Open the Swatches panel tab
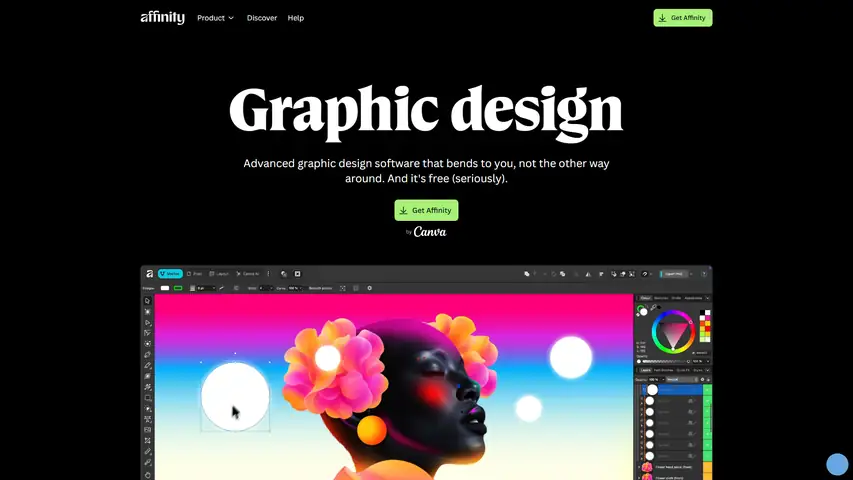The height and width of the screenshot is (480, 853). coord(661,298)
